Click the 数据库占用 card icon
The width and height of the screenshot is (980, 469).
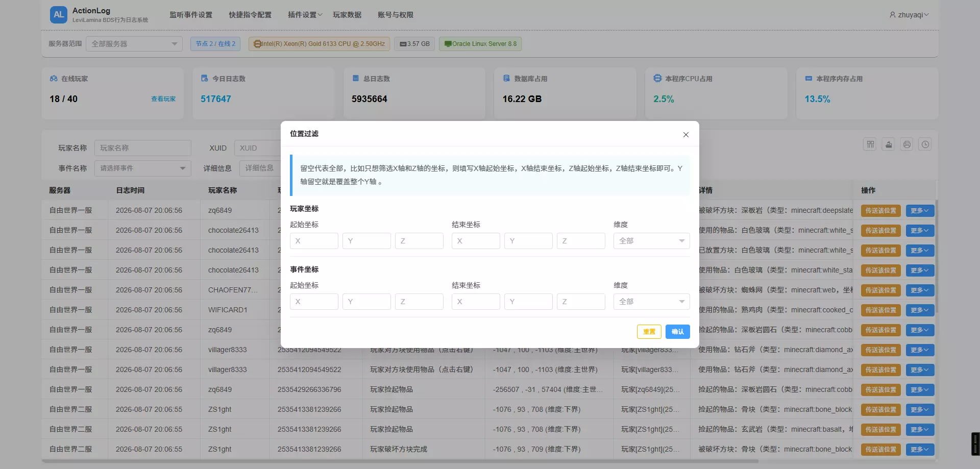pos(506,79)
